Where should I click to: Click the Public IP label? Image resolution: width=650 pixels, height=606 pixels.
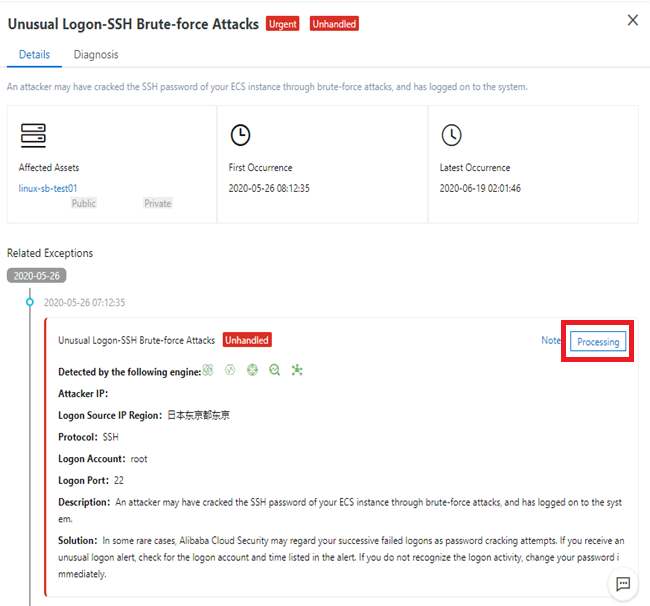pos(84,203)
